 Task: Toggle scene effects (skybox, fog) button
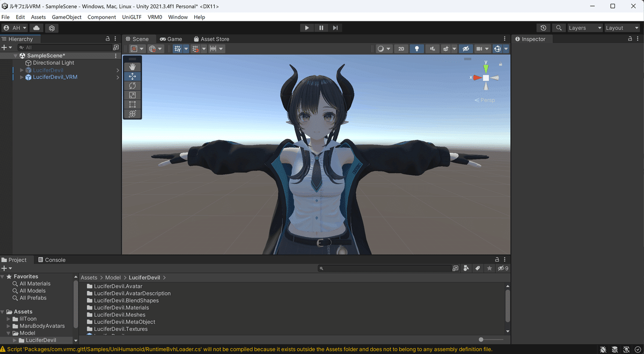point(445,49)
